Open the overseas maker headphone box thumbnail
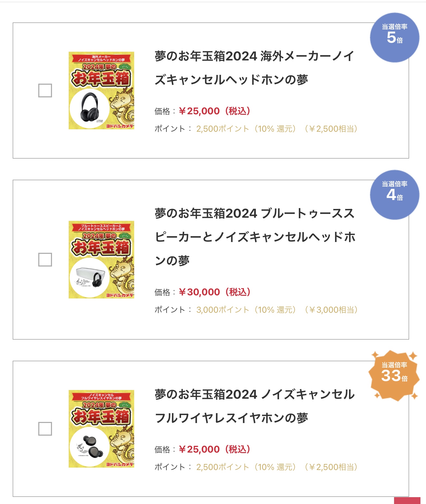The image size is (426, 504). click(101, 91)
